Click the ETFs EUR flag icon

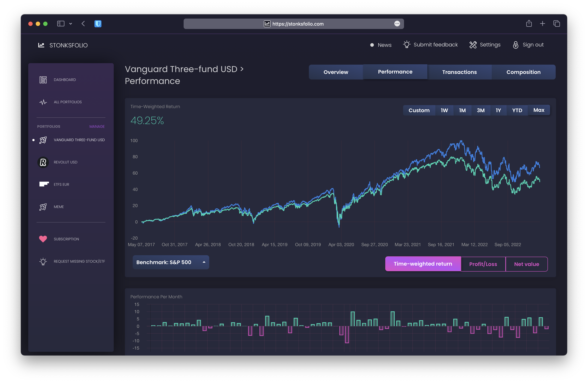pyautogui.click(x=44, y=184)
